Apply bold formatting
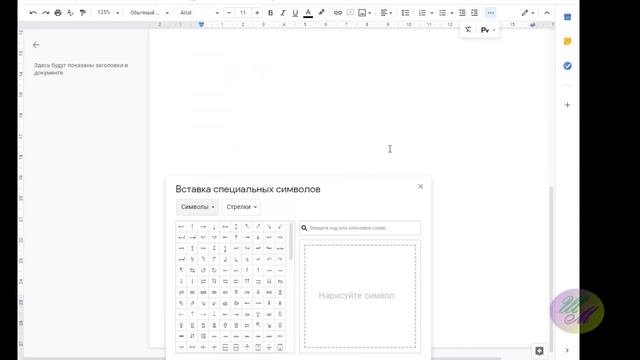The height and width of the screenshot is (360, 640). [270, 13]
